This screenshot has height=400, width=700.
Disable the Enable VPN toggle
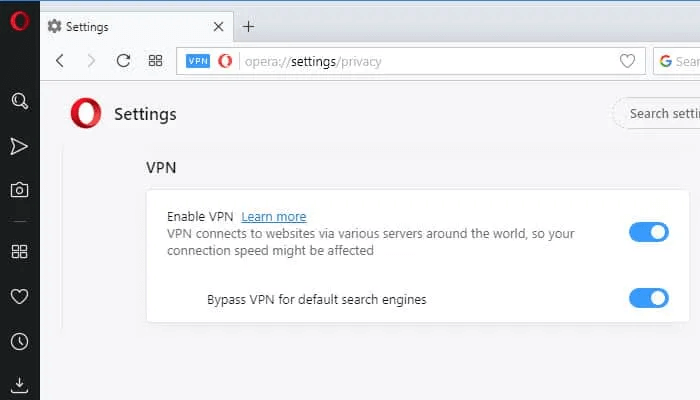(x=648, y=232)
